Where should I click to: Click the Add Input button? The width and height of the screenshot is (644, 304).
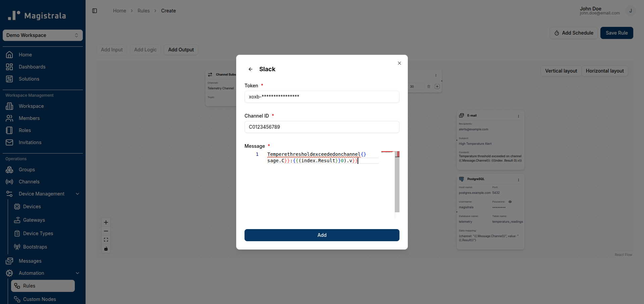[112, 50]
